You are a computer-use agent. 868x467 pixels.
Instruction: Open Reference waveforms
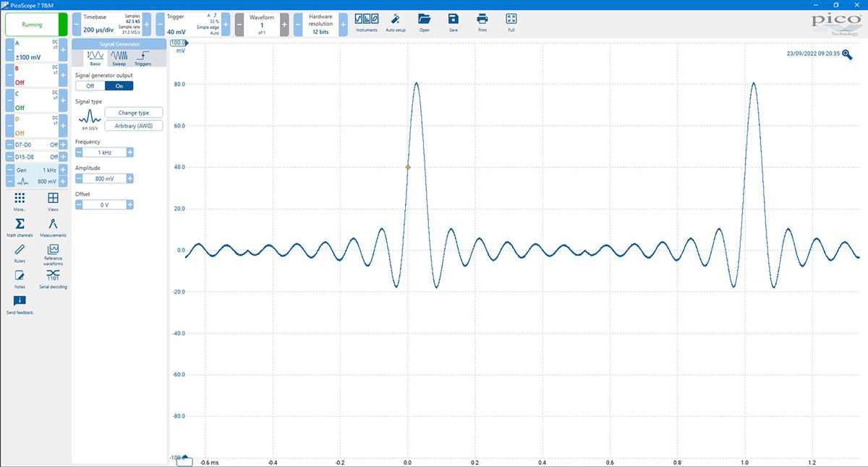53,252
